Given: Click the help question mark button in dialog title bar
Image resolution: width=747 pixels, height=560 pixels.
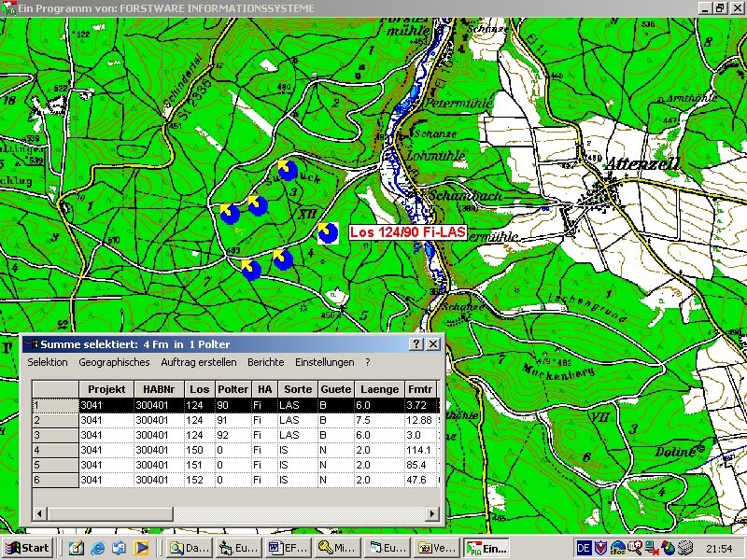Looking at the screenshot, I should coord(417,344).
